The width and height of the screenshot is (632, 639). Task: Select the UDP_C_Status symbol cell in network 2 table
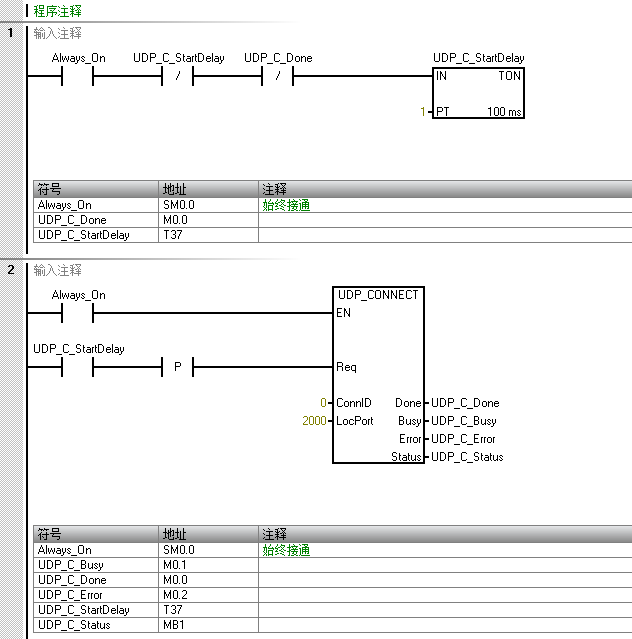pyautogui.click(x=96, y=625)
